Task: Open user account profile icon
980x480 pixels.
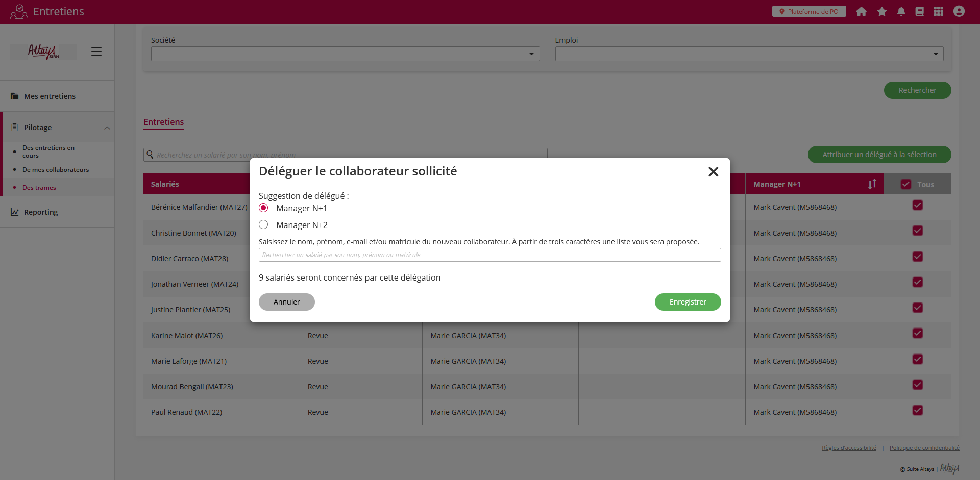Action: tap(959, 12)
